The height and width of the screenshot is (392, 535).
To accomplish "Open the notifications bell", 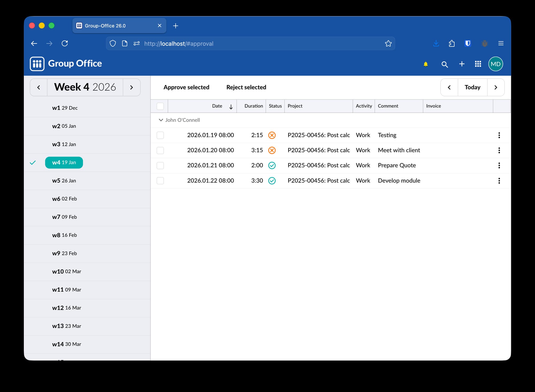I will pos(426,64).
